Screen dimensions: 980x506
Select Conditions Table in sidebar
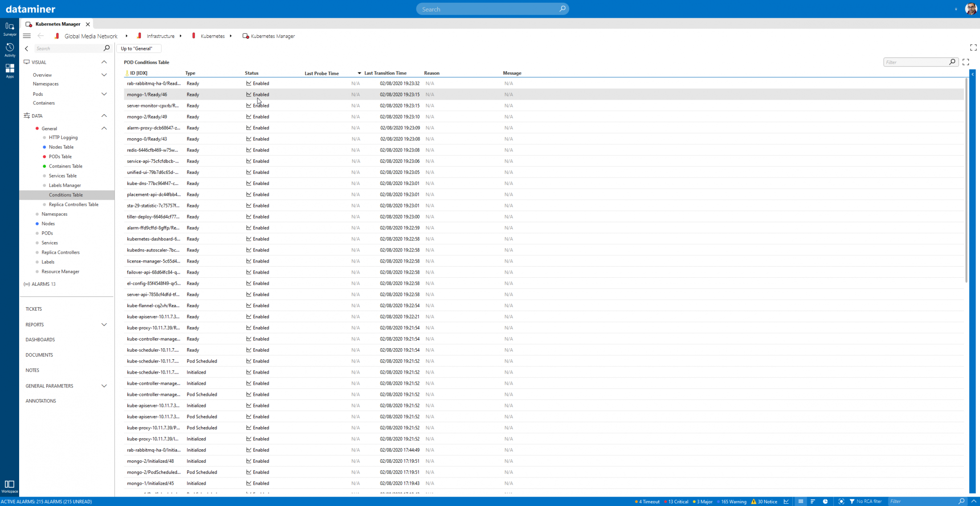pyautogui.click(x=67, y=195)
